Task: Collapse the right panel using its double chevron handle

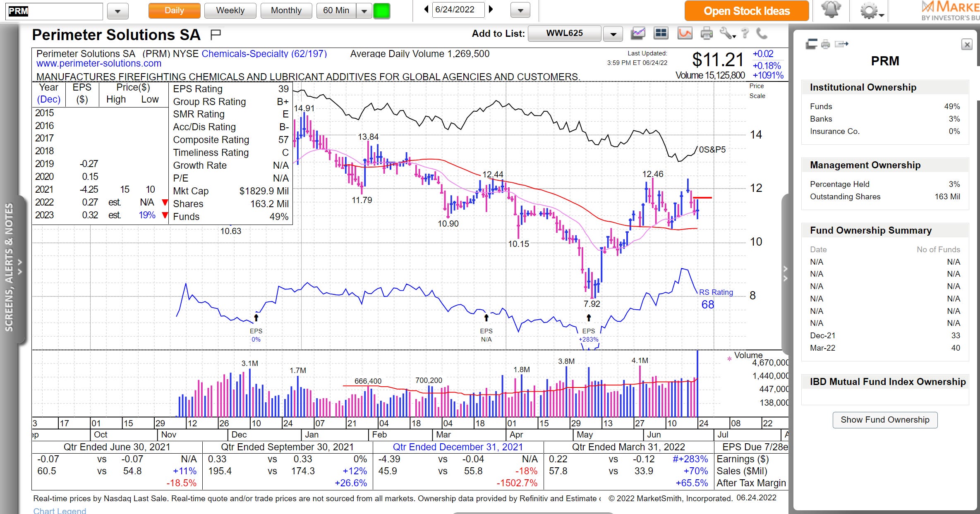Action: coord(785,273)
